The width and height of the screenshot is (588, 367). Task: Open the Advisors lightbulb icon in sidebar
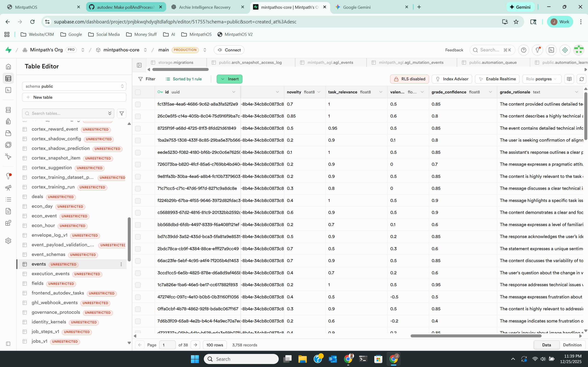[x=8, y=176]
